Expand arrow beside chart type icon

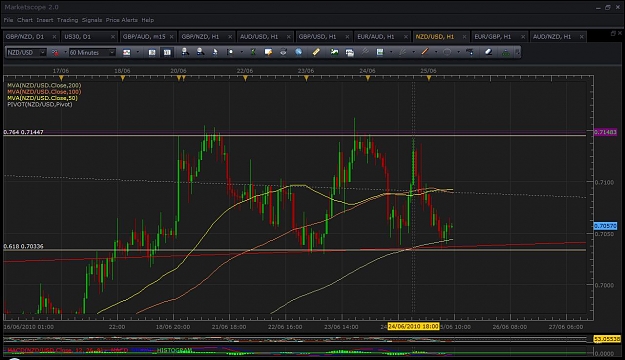coord(65,52)
